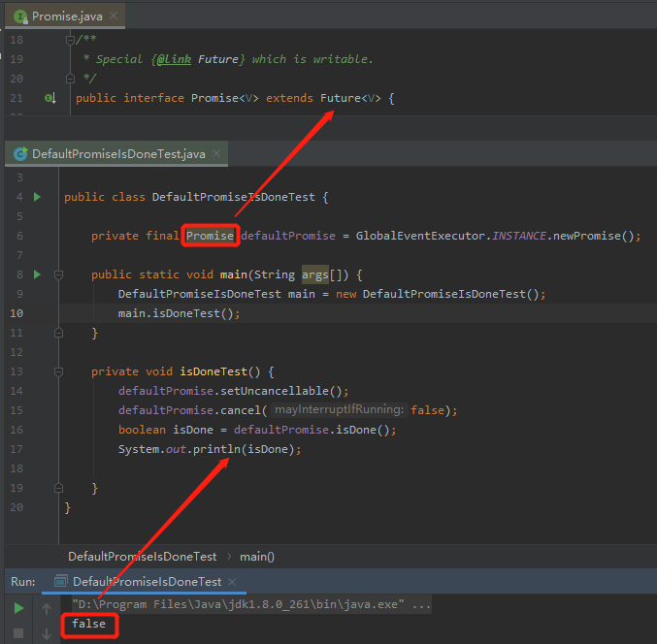Click the defaultPromise field name on line 6

point(288,236)
